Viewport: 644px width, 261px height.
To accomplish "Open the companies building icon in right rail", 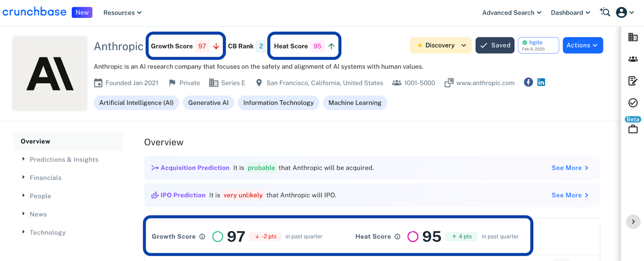I will click(x=633, y=37).
